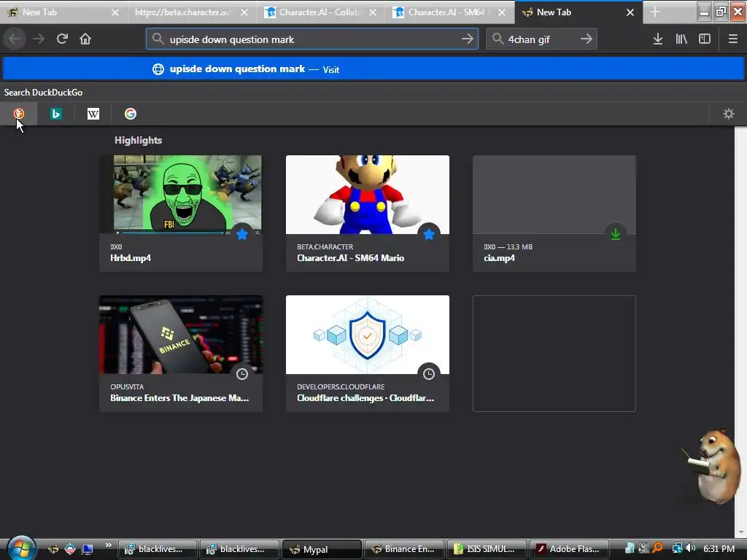747x560 pixels.
Task: Click the volume speaker tray icon
Action: (690, 548)
